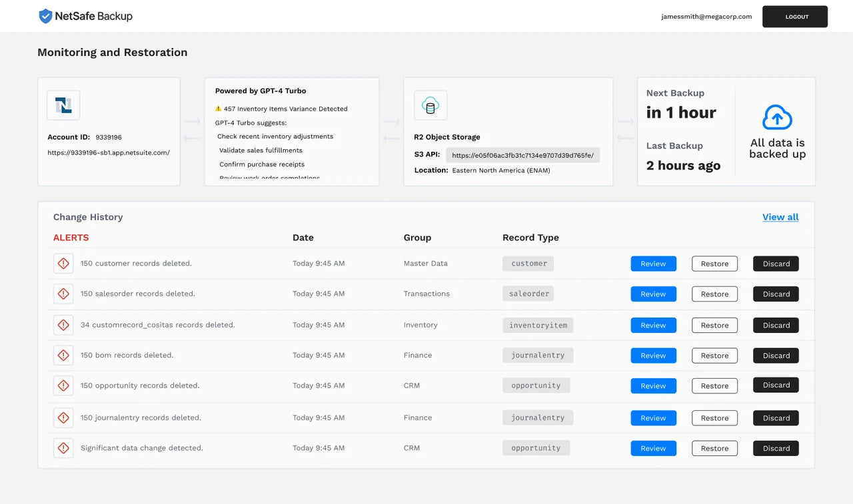Click the NetSuite account logo icon

tap(63, 105)
